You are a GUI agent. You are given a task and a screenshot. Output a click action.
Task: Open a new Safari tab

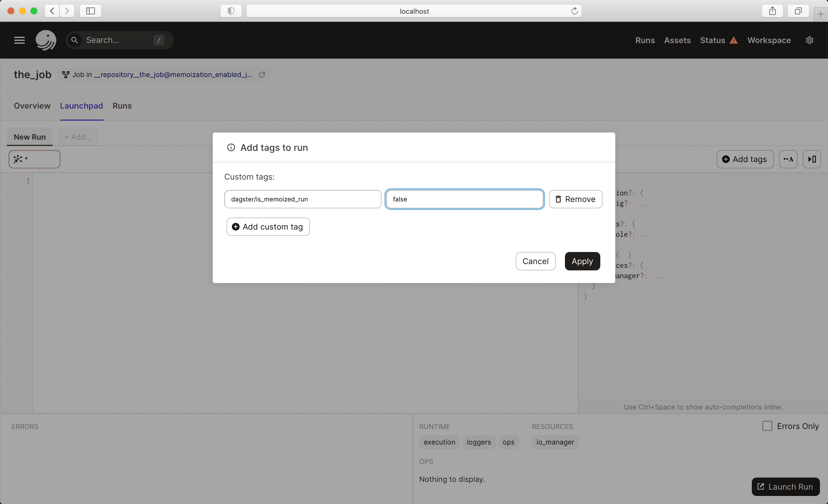coord(821,14)
